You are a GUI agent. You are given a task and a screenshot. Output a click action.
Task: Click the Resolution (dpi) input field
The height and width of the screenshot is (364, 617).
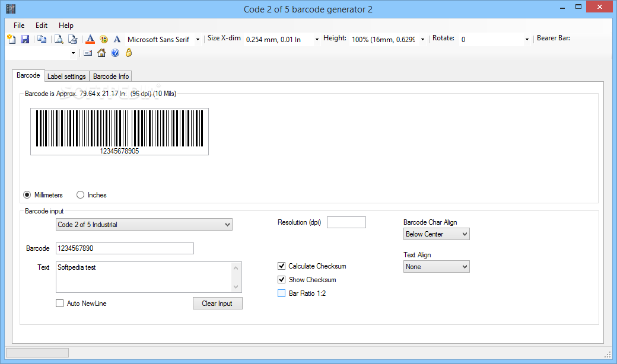click(x=346, y=222)
